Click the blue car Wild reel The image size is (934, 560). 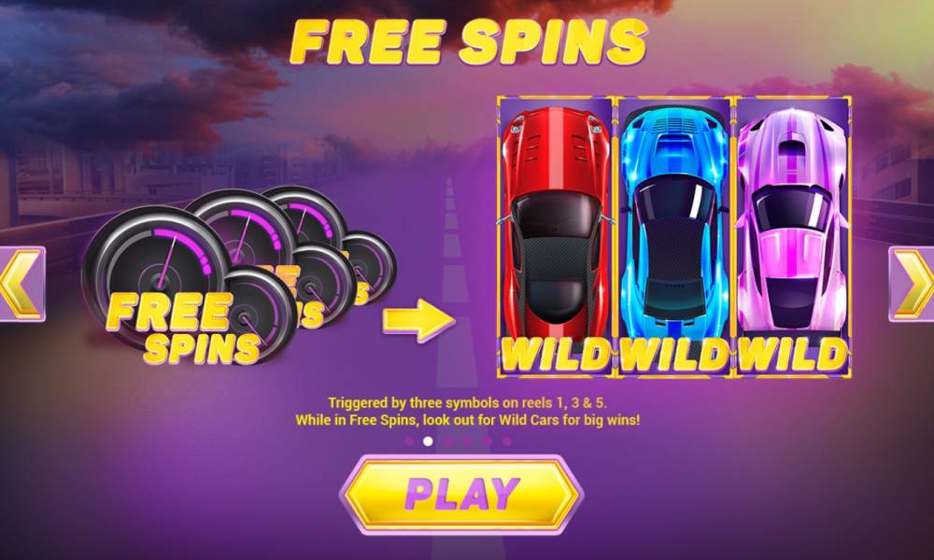pyautogui.click(x=674, y=236)
